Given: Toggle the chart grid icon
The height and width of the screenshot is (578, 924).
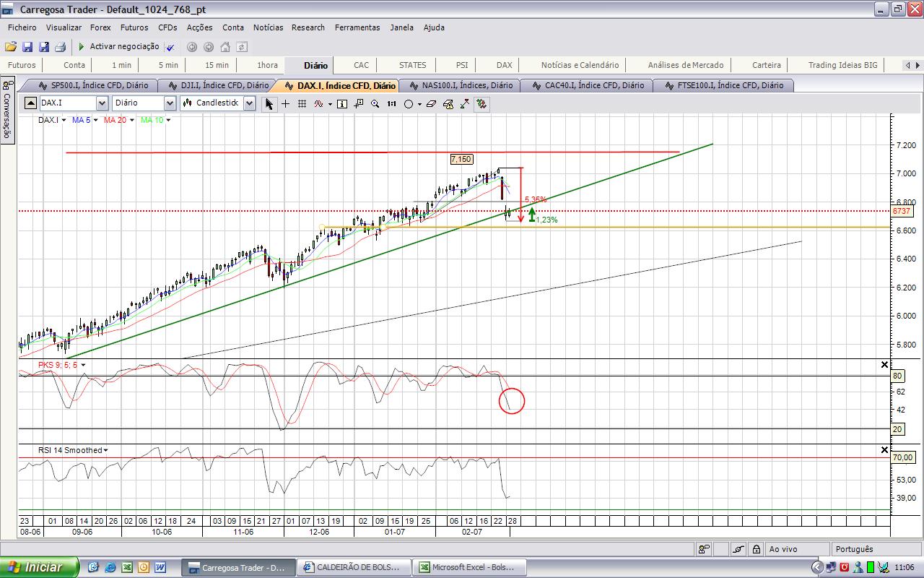Looking at the screenshot, I should (x=302, y=104).
